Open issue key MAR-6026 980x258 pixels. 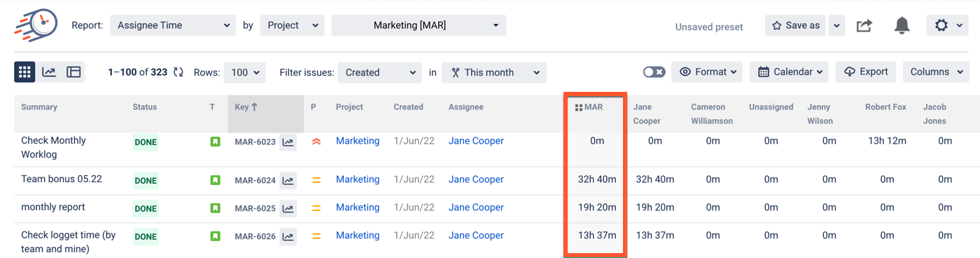(x=255, y=237)
